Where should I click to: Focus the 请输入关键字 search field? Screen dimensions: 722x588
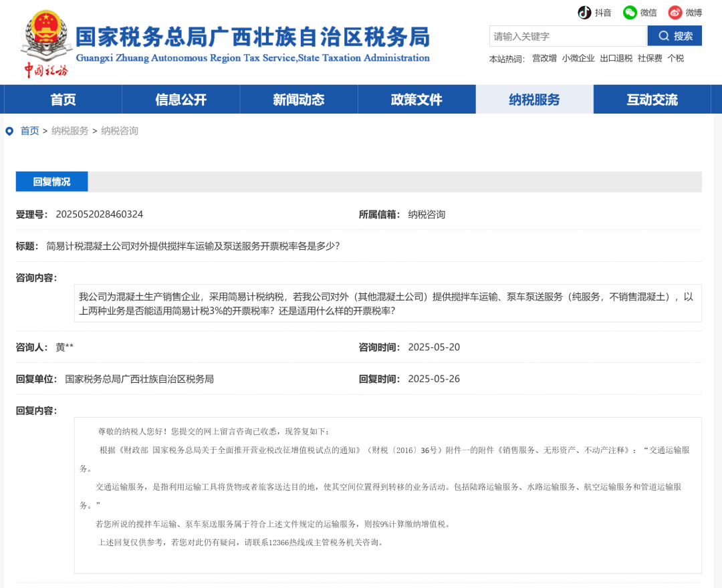(x=568, y=36)
